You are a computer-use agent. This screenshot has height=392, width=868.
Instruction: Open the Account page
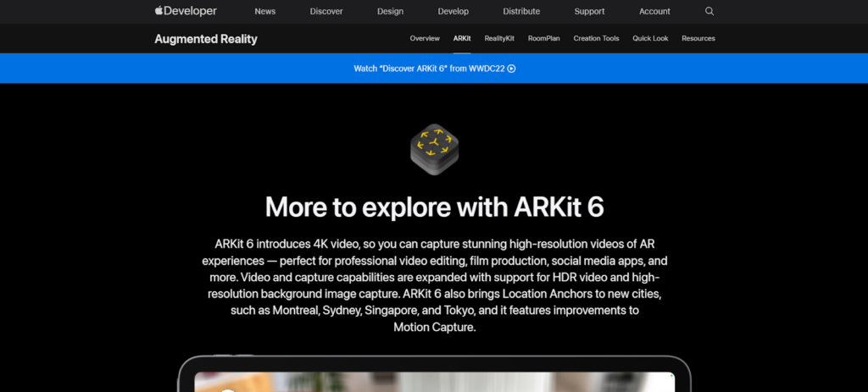pos(654,12)
